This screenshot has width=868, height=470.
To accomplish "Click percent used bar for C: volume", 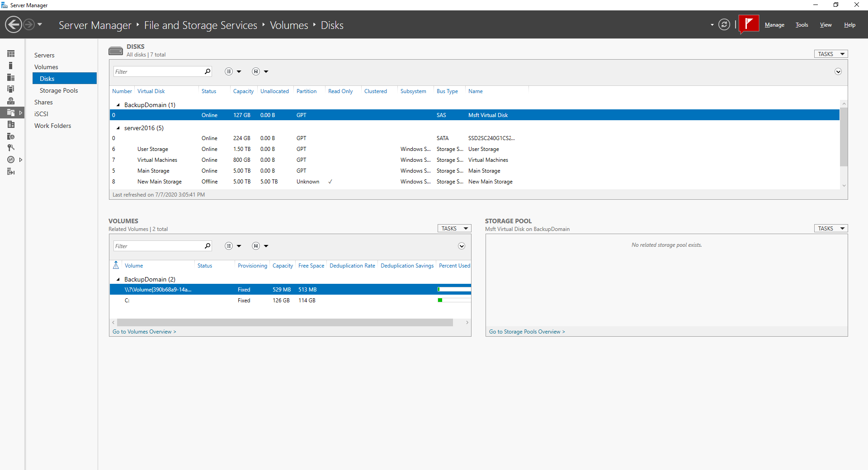I will [x=454, y=300].
